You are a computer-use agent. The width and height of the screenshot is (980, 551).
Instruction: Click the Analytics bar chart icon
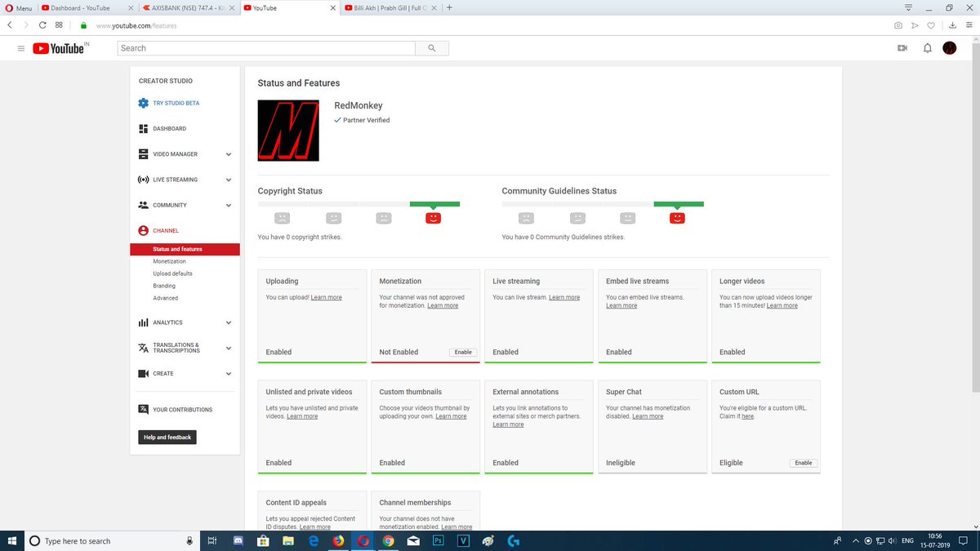click(143, 322)
